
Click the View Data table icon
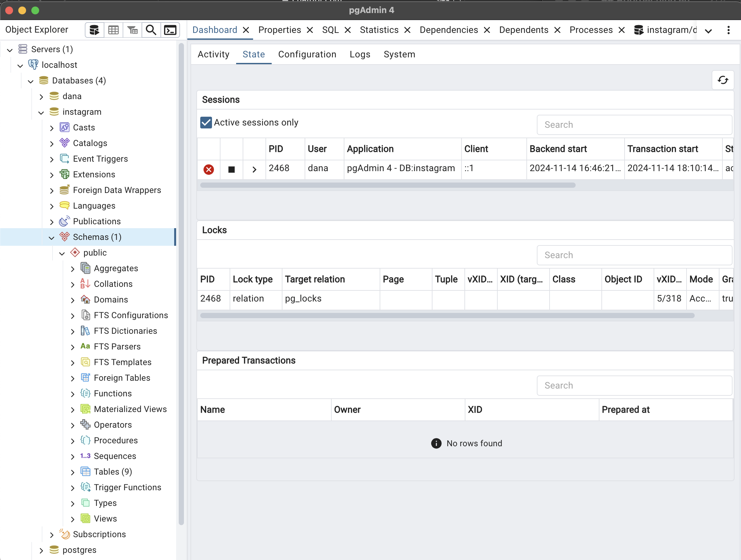click(113, 30)
